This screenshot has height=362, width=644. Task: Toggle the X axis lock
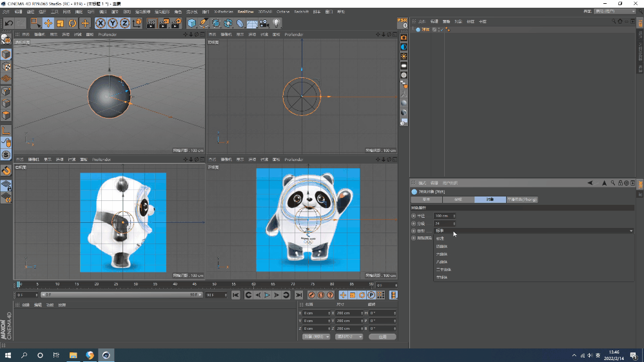tap(100, 23)
